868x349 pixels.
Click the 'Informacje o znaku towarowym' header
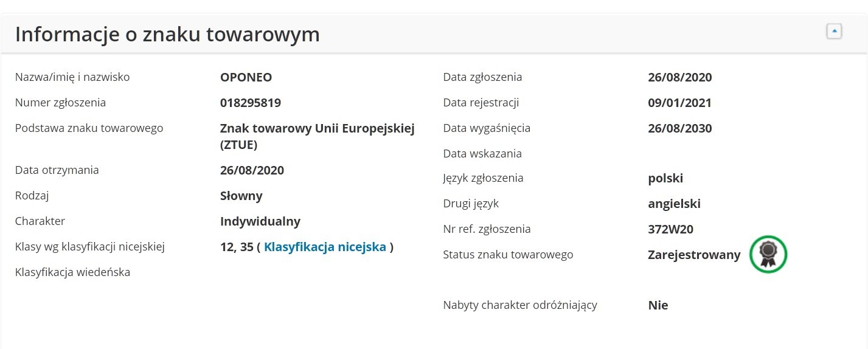coord(167,34)
